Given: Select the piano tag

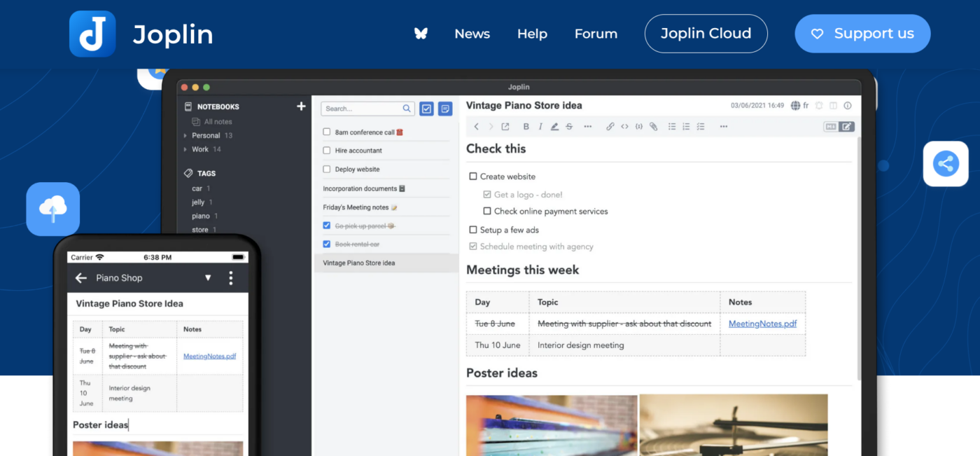Looking at the screenshot, I should [201, 216].
